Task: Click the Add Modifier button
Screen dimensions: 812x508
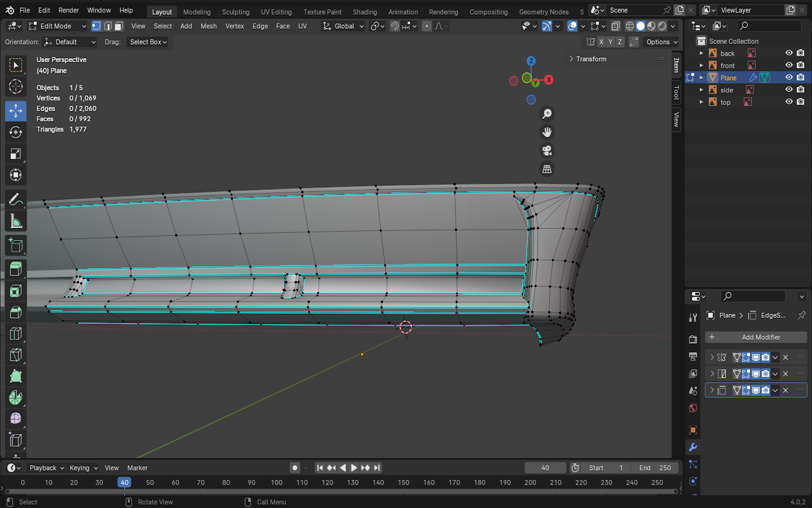Action: click(x=756, y=337)
